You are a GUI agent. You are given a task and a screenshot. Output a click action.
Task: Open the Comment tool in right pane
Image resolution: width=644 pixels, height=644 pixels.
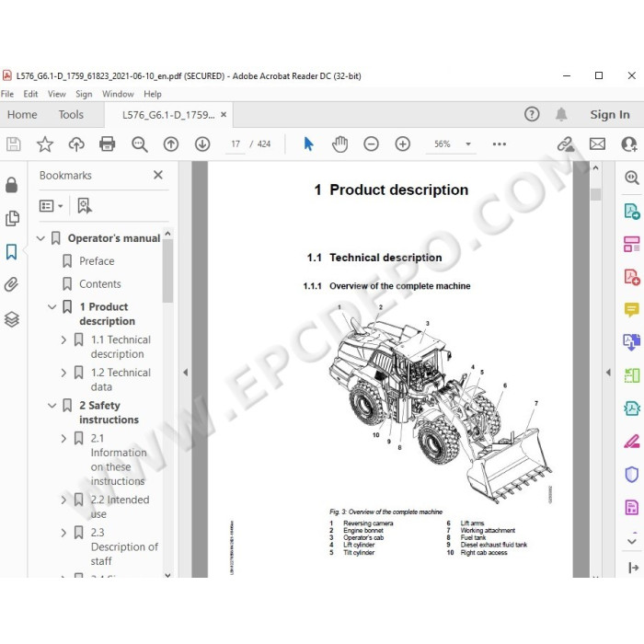point(631,309)
